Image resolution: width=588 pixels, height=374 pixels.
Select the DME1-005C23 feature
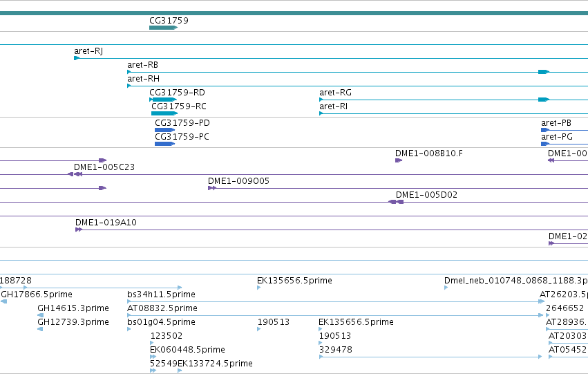tap(104, 167)
